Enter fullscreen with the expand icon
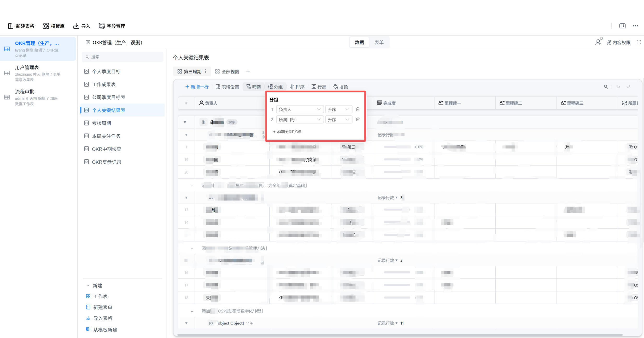 639,42
